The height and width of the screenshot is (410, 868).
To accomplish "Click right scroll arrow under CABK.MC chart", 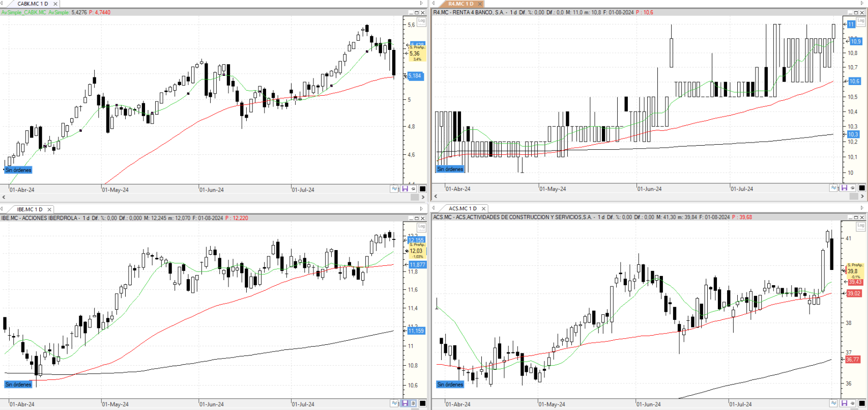I will click(423, 197).
